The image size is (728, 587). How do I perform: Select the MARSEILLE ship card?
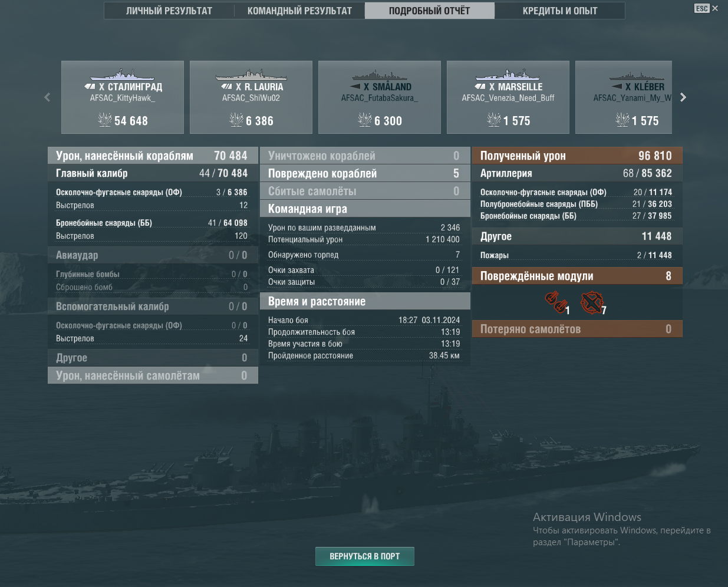pos(508,97)
